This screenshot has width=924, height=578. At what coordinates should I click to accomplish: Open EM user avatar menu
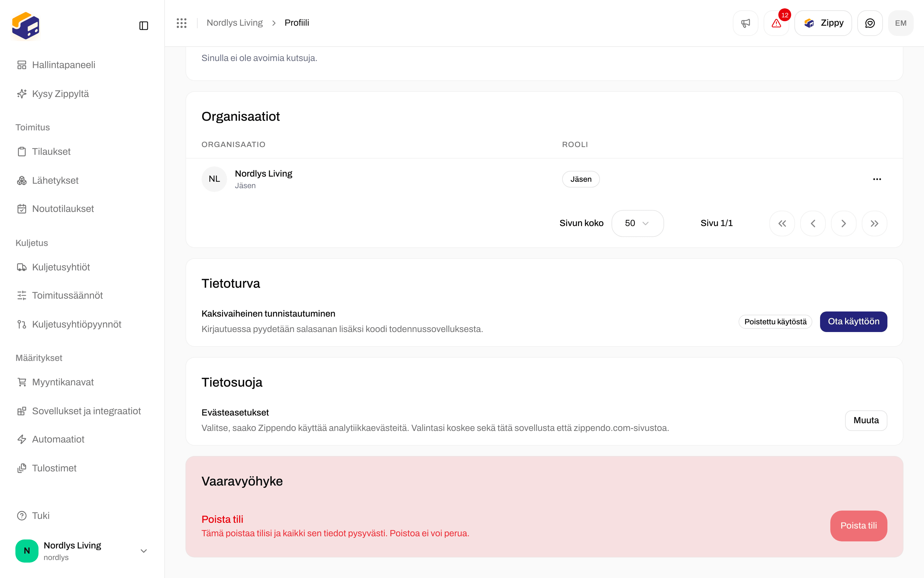[x=901, y=23]
